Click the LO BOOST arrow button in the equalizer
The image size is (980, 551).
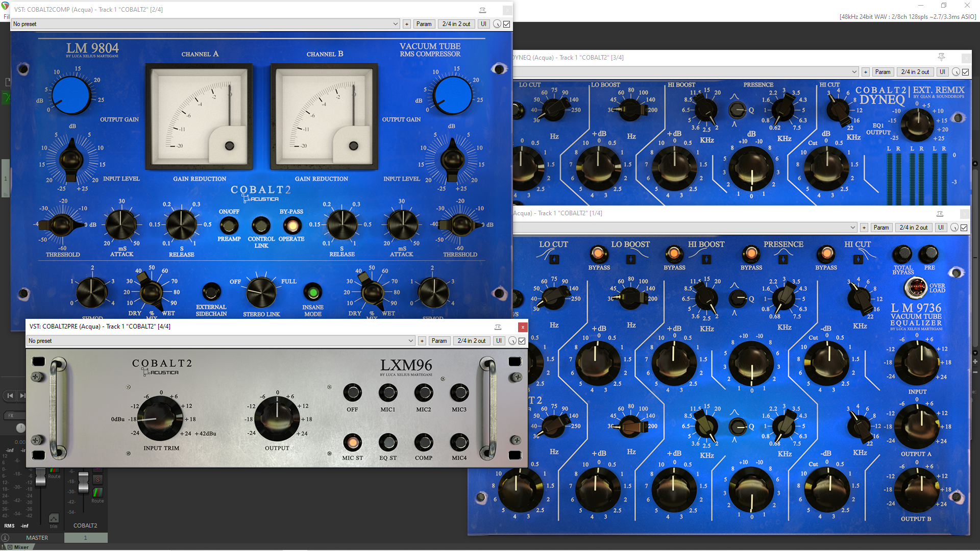click(x=631, y=260)
